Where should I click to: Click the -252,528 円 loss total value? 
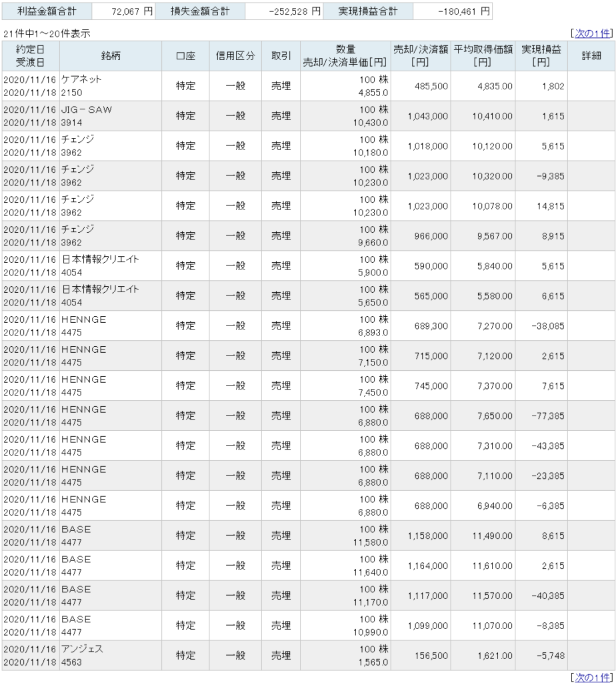coord(295,11)
